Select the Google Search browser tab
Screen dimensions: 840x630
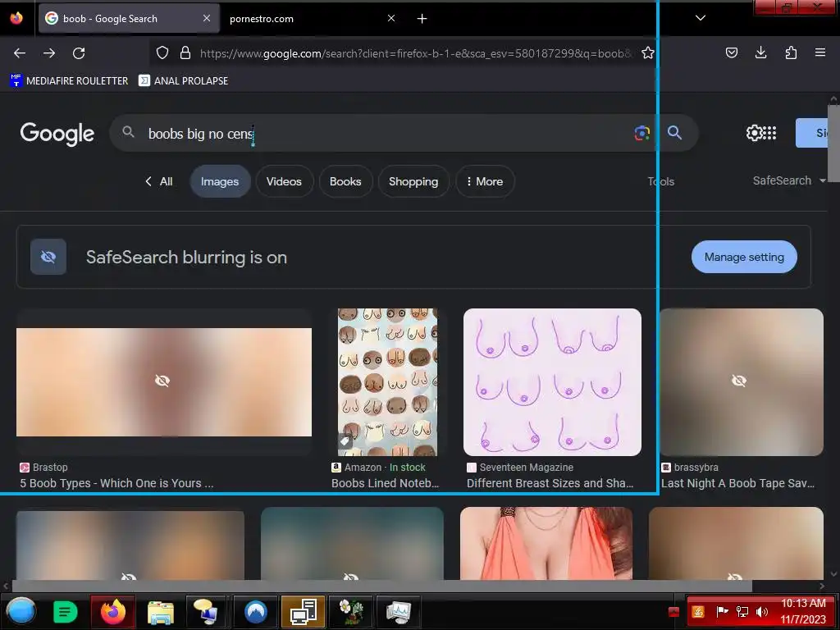(129, 19)
